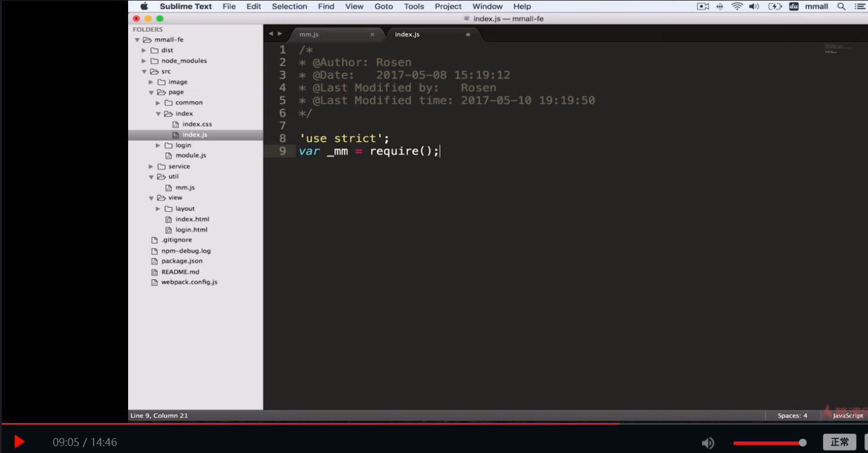Open the Apple menu

[144, 6]
